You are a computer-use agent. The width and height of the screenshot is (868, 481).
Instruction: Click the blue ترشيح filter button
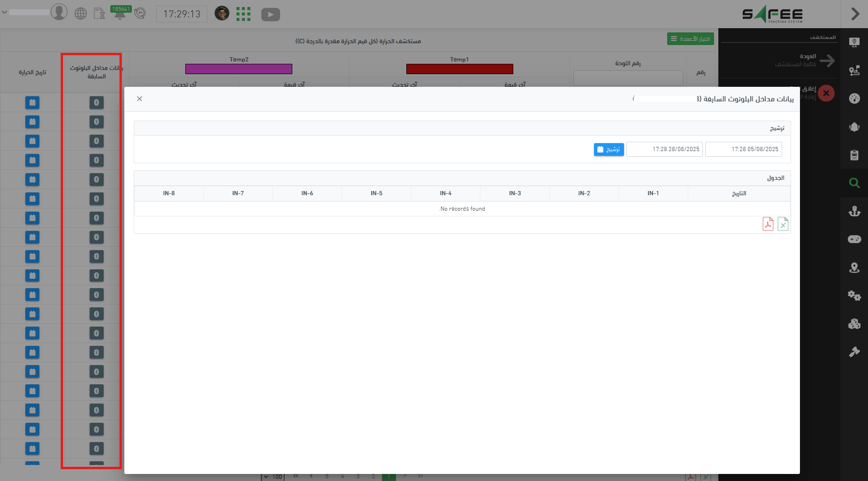click(609, 149)
